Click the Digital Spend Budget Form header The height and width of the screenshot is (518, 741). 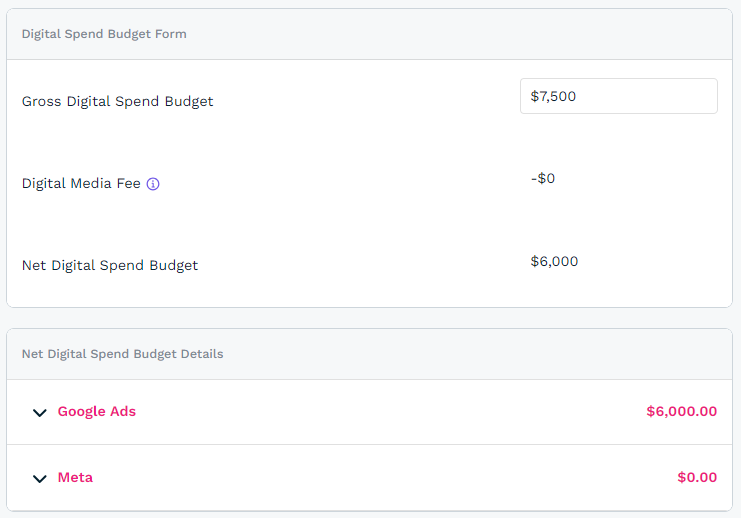tap(104, 34)
